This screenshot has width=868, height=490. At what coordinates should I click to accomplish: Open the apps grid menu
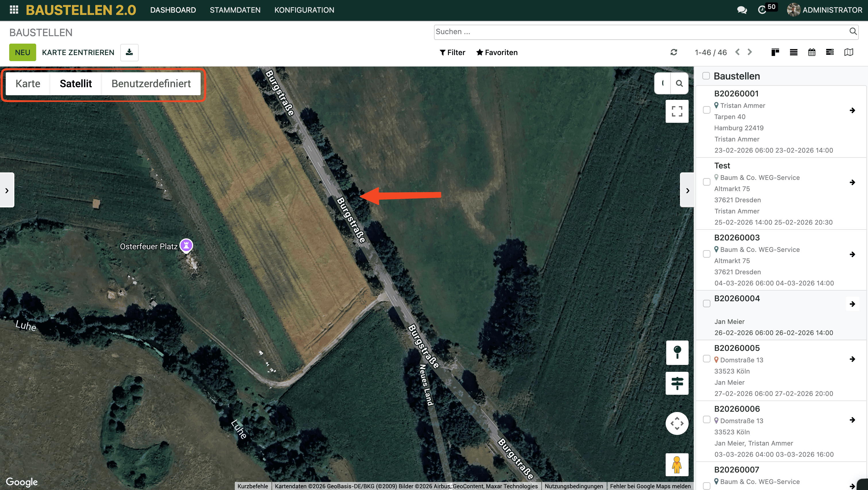click(x=14, y=10)
